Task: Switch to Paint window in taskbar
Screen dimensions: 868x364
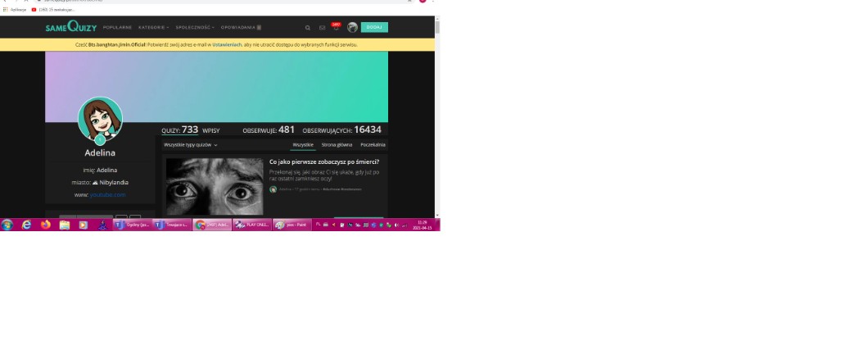Action: pyautogui.click(x=292, y=225)
